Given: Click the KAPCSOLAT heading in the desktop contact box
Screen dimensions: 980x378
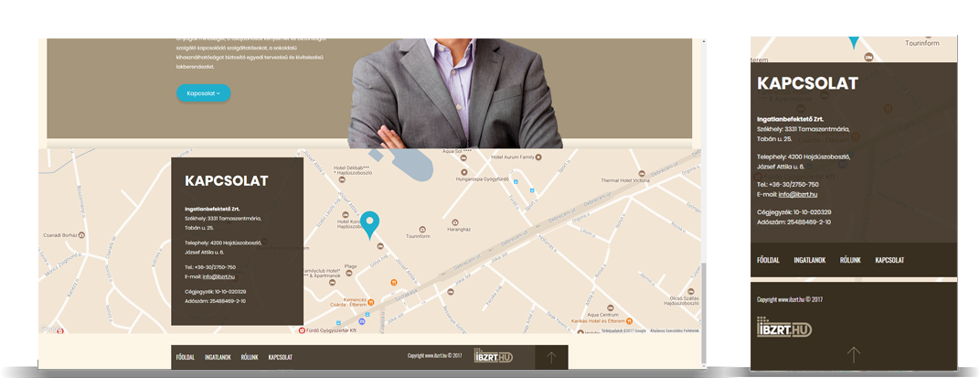Looking at the screenshot, I should tap(226, 181).
